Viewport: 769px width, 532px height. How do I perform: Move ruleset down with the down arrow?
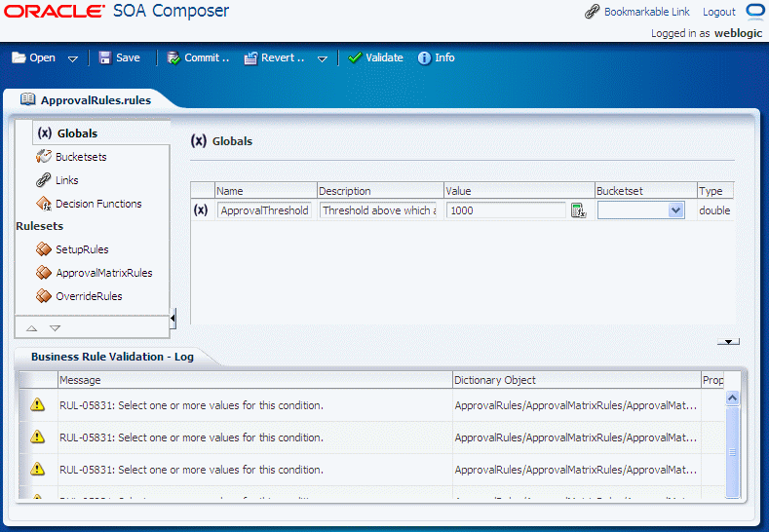coord(55,328)
